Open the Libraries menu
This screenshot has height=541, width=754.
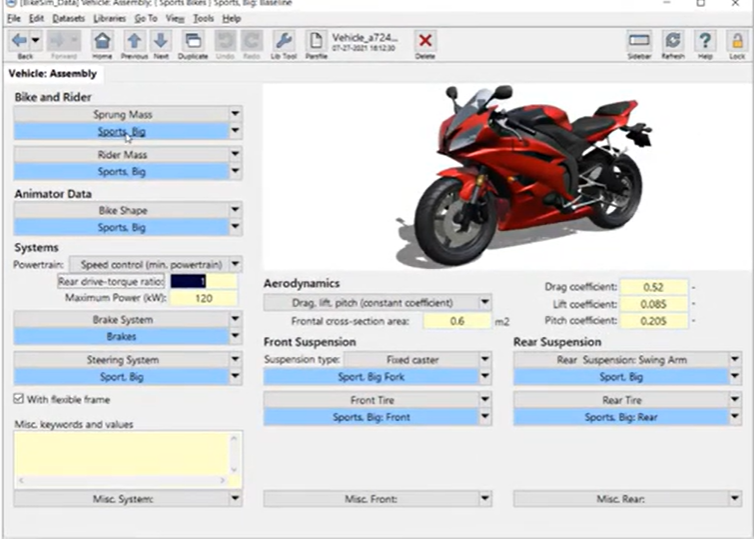coord(110,19)
